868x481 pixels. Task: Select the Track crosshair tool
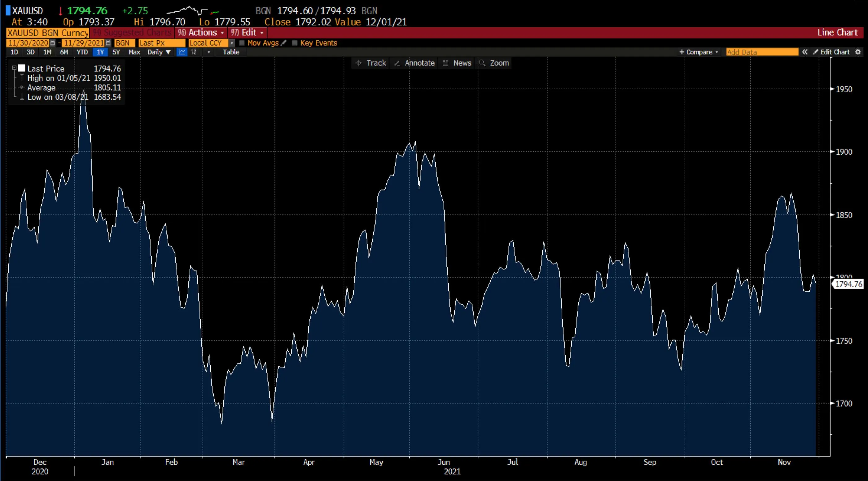tap(370, 63)
